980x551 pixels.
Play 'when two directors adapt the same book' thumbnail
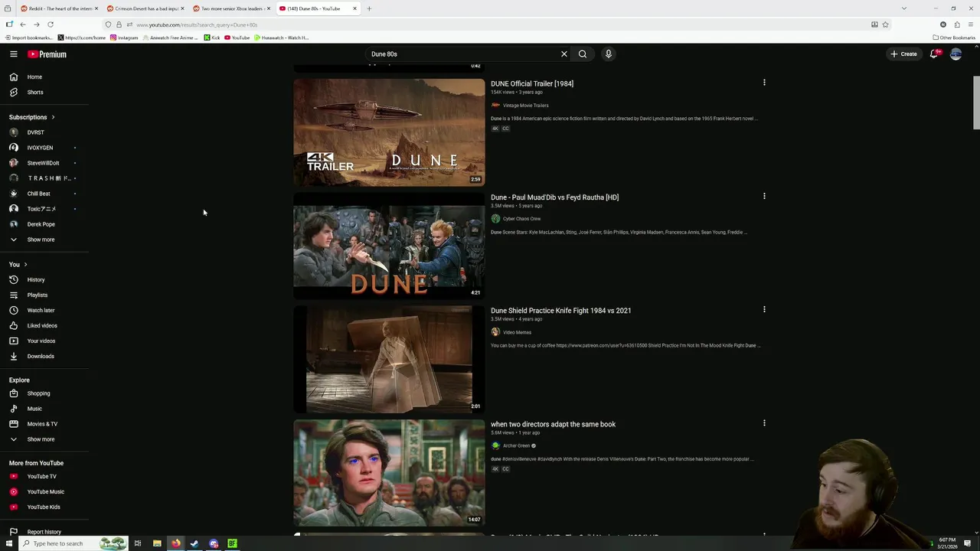389,473
